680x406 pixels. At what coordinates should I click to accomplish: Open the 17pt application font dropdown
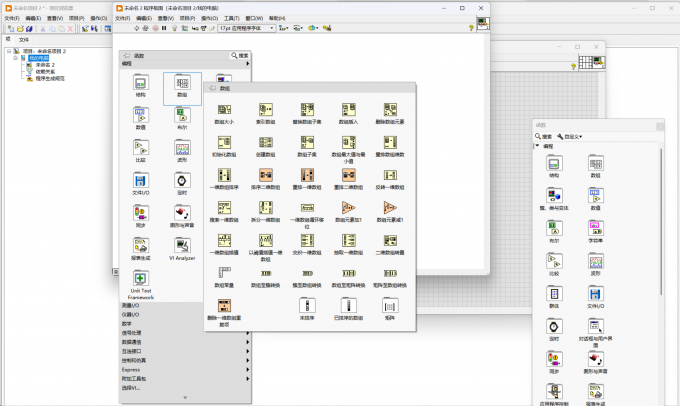246,28
